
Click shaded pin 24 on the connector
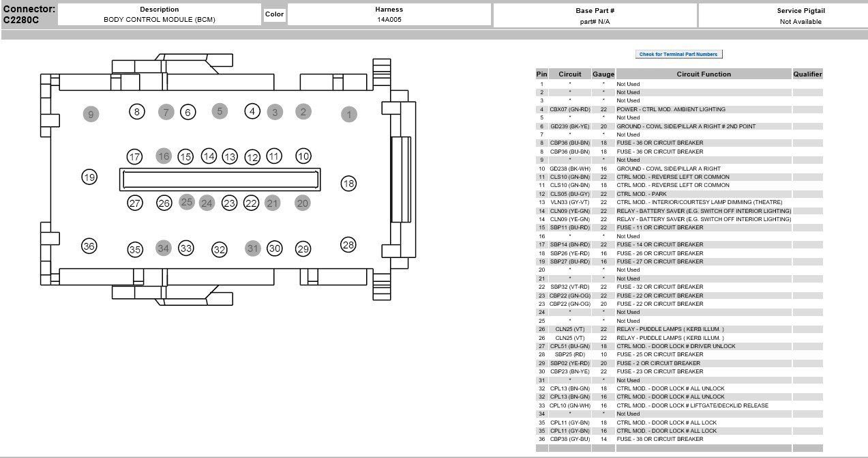[x=207, y=203]
